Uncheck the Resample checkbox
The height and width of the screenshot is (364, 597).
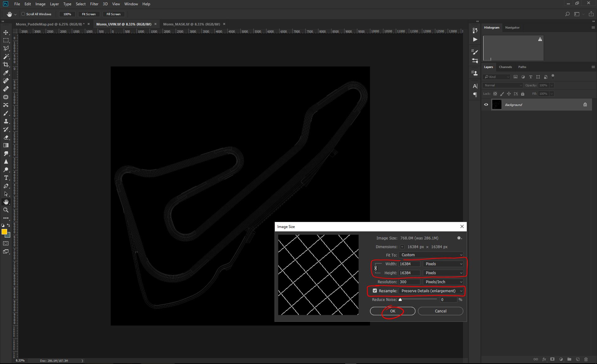tap(375, 291)
